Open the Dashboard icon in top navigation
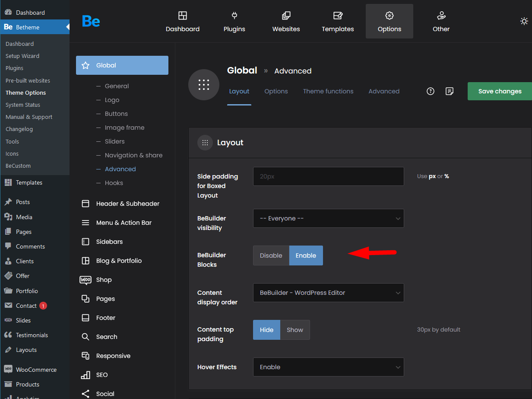532x399 pixels. (x=183, y=16)
